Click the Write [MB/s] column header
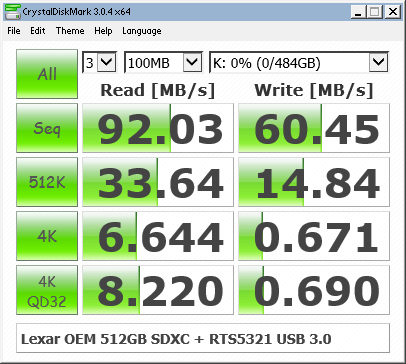Viewport: 406px width, 364px height. click(x=314, y=90)
